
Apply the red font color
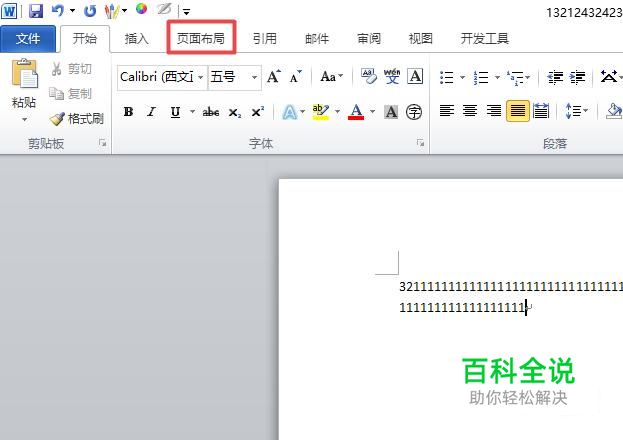click(356, 112)
